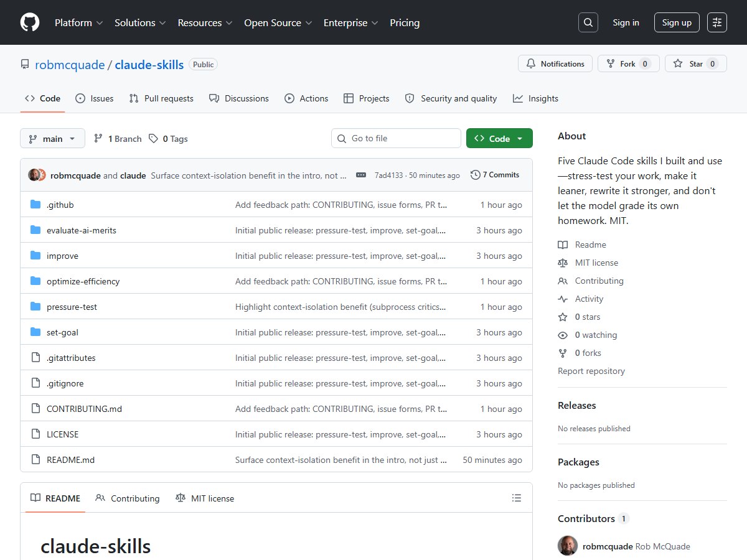Open commit hash 7ad4133

pos(388,175)
